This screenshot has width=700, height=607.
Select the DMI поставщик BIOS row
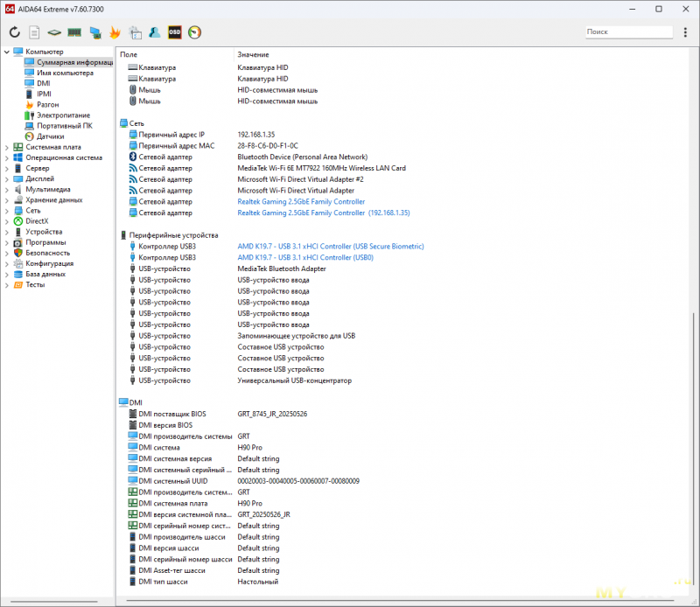point(402,415)
